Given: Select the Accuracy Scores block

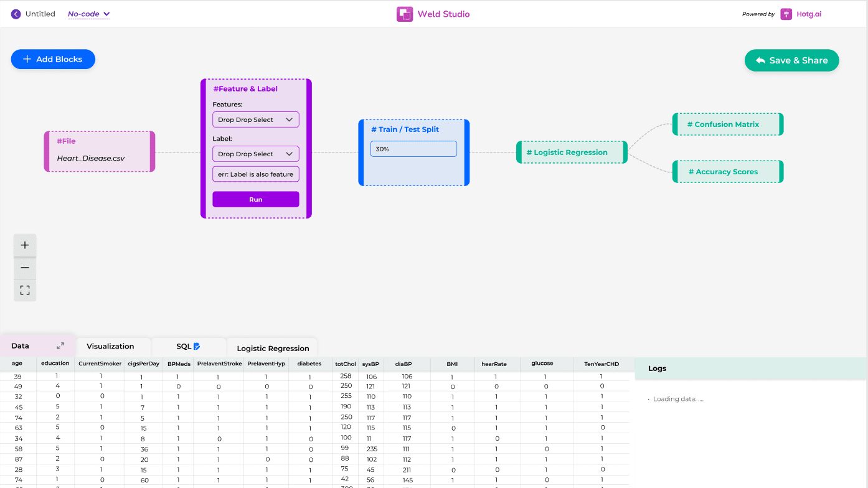Looking at the screenshot, I should click(727, 172).
